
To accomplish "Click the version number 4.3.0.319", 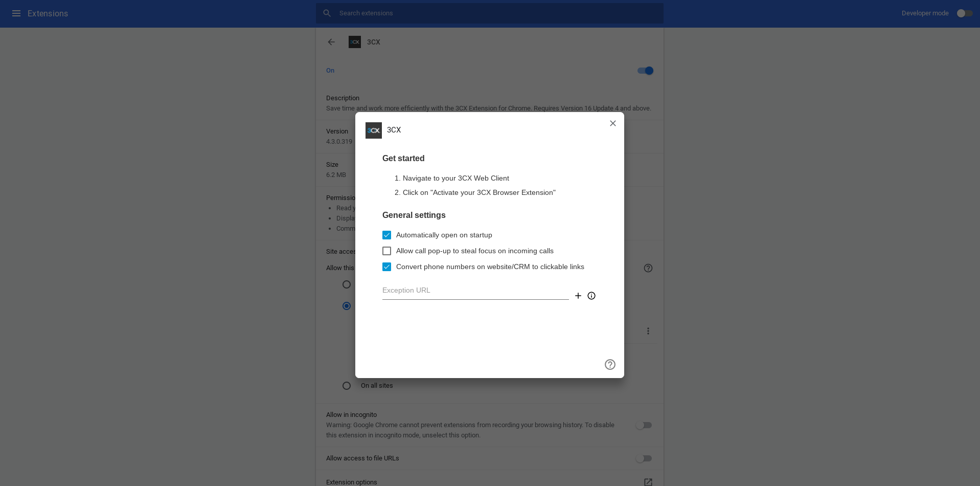I will point(339,142).
